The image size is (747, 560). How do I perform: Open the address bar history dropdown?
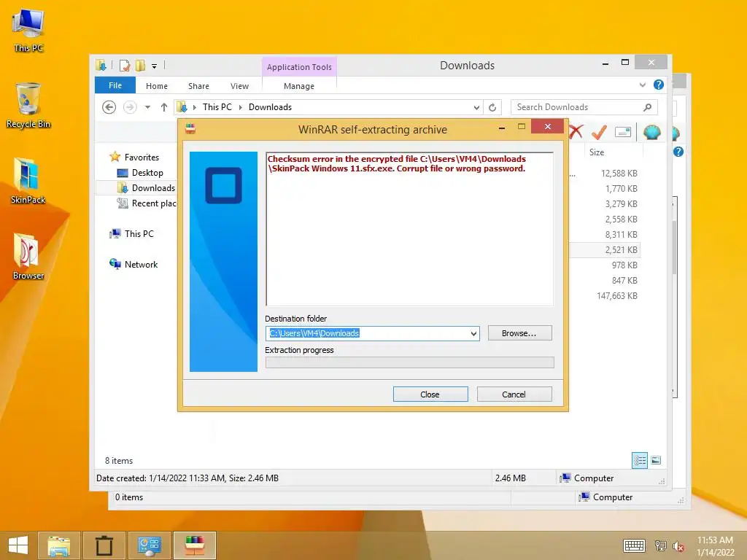tap(476, 108)
